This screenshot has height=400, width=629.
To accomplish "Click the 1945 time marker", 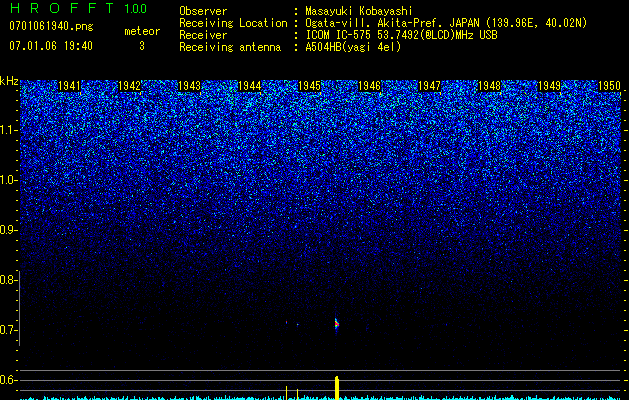I will (x=310, y=86).
